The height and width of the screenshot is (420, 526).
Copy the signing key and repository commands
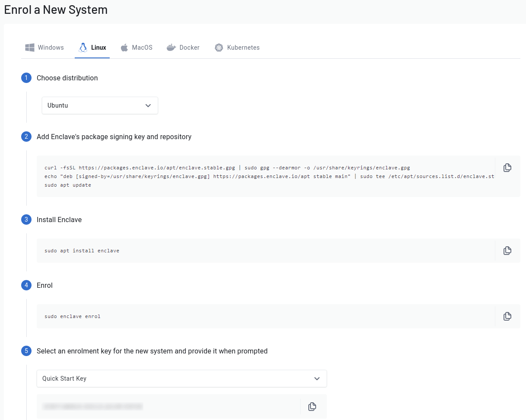pos(507,168)
